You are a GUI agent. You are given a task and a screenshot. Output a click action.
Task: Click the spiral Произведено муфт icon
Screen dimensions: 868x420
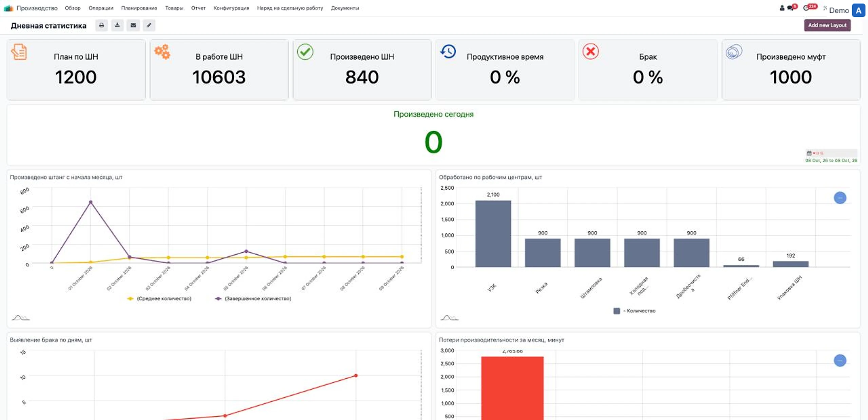click(734, 52)
